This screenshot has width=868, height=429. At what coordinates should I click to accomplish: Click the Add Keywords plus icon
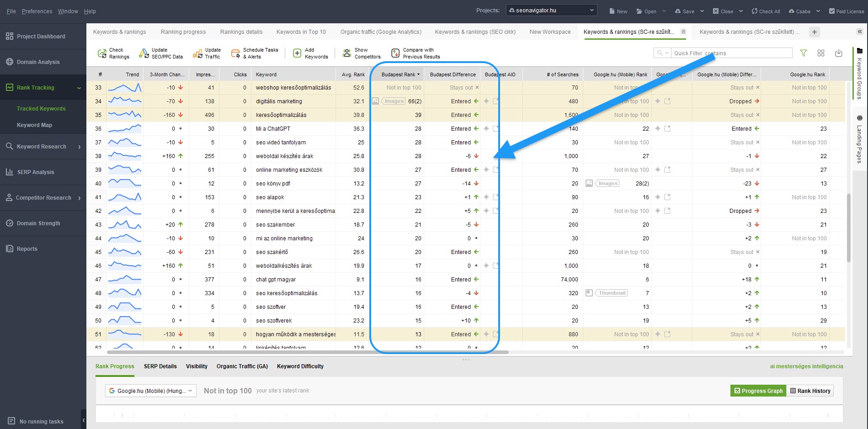(x=297, y=53)
